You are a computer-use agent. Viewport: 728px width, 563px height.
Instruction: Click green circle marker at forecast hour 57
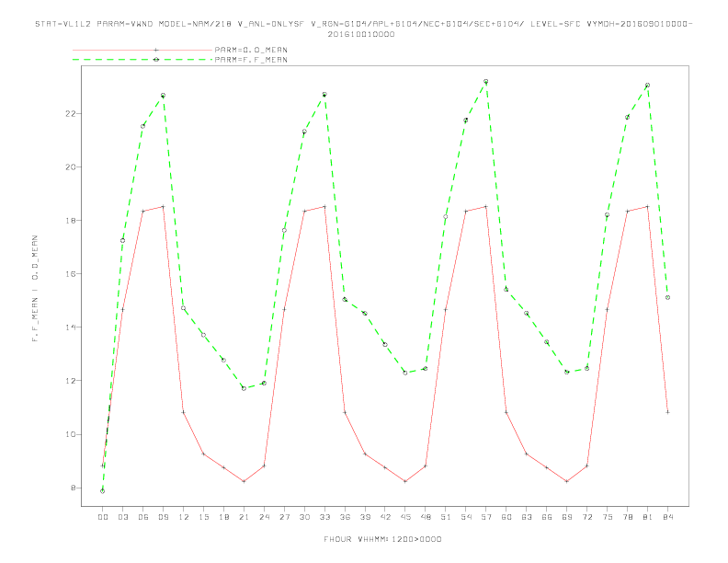pyautogui.click(x=486, y=81)
